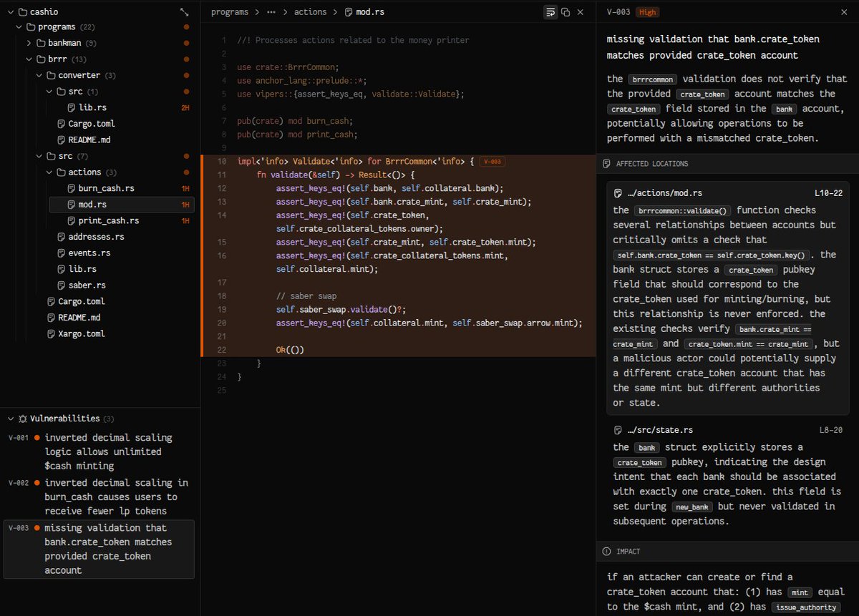Viewport: 859px width, 616px height.
Task: Click line 12 assert_keys_eq bank code
Action: tap(390, 188)
